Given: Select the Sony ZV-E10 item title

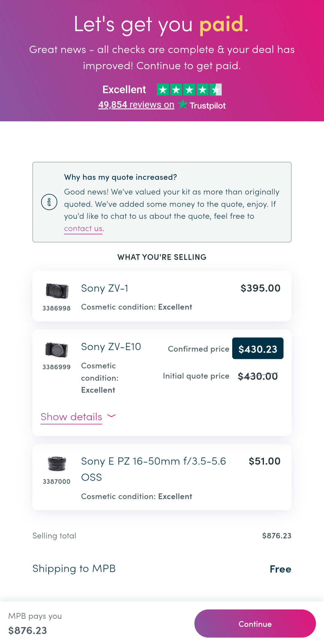Looking at the screenshot, I should 111,347.
